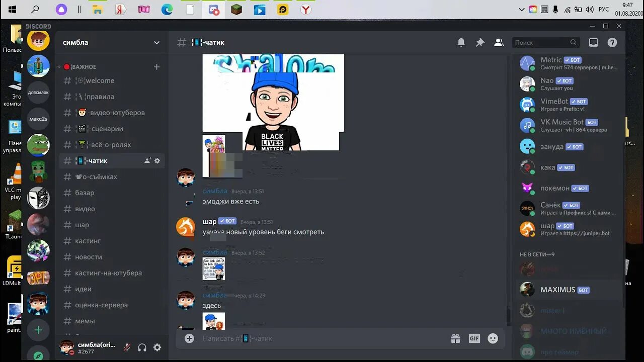The height and width of the screenshot is (362, 644).
Task: Open the Nitro gift icon
Action: coord(455,339)
